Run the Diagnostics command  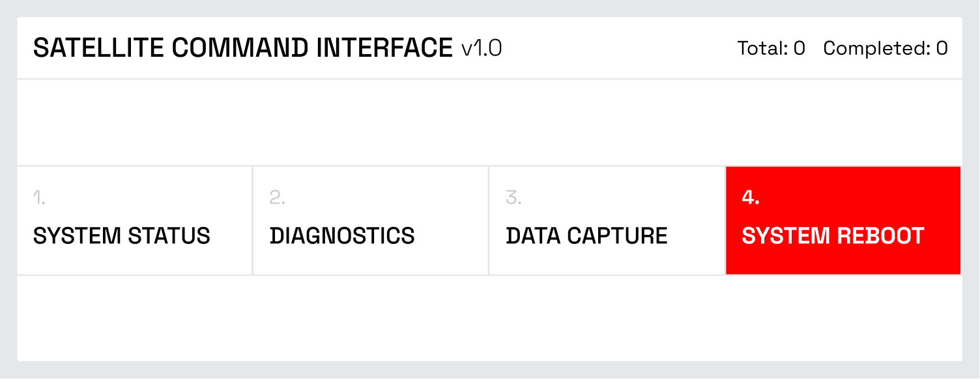coord(370,220)
